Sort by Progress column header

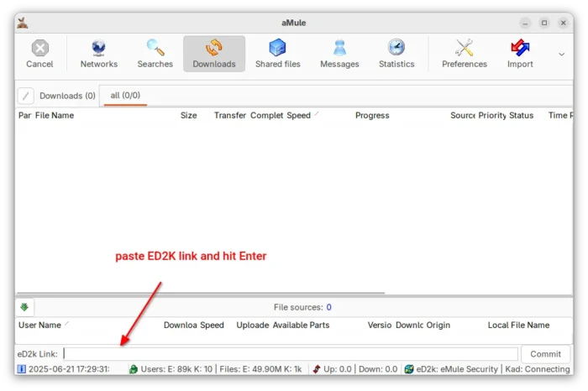coord(372,115)
